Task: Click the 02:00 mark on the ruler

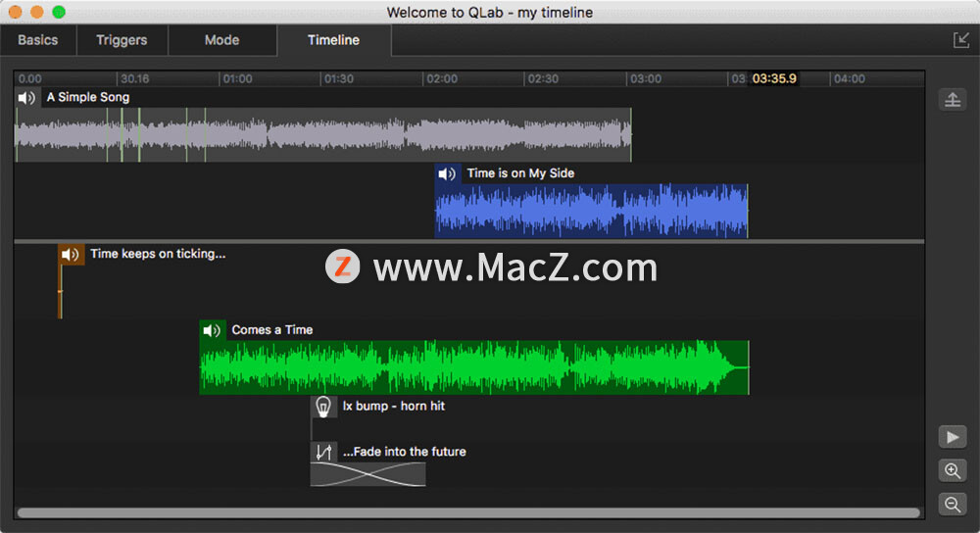Action: (x=442, y=79)
